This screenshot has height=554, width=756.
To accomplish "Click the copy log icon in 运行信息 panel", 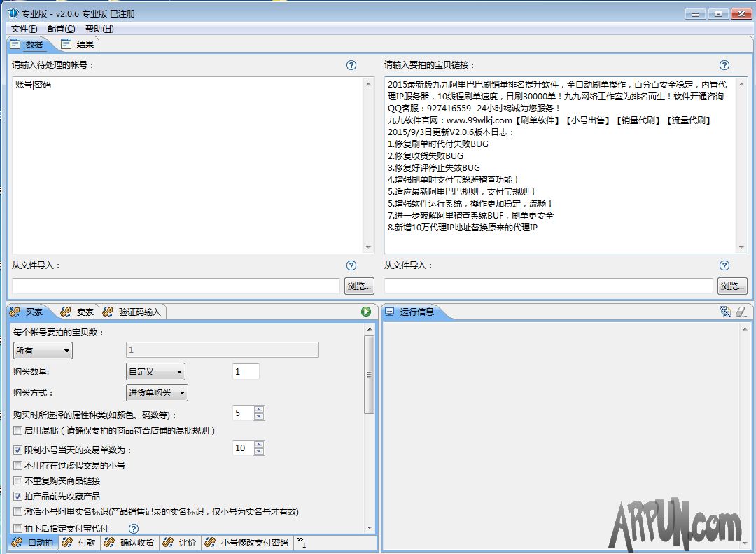I will click(x=725, y=312).
